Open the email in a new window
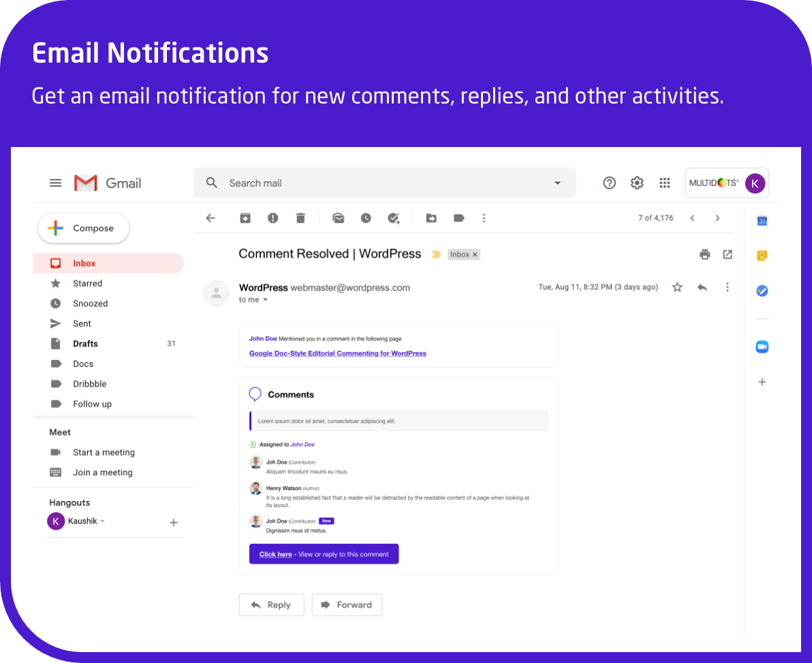This screenshot has height=663, width=812. point(728,254)
